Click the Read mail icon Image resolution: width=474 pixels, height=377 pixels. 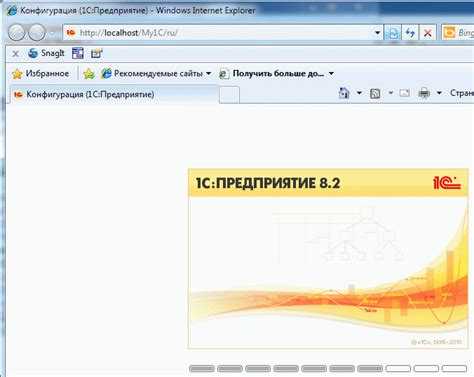(404, 93)
